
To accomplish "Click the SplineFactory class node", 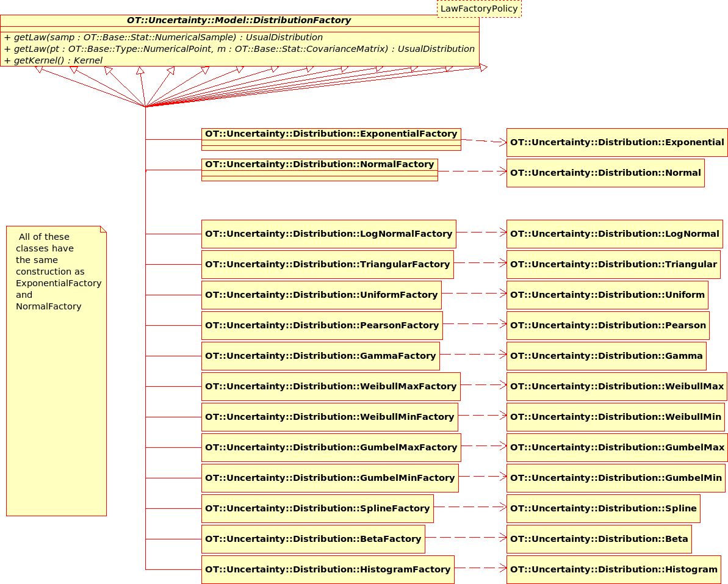I will pos(317,508).
